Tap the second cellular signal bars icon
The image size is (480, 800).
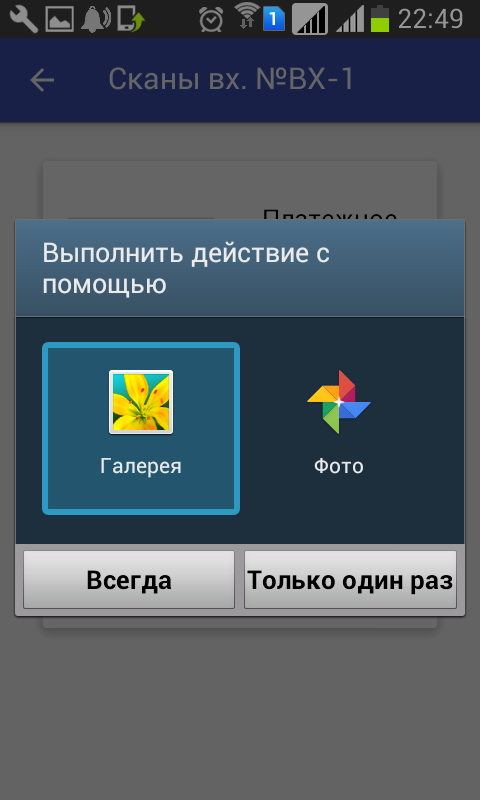pyautogui.click(x=350, y=20)
